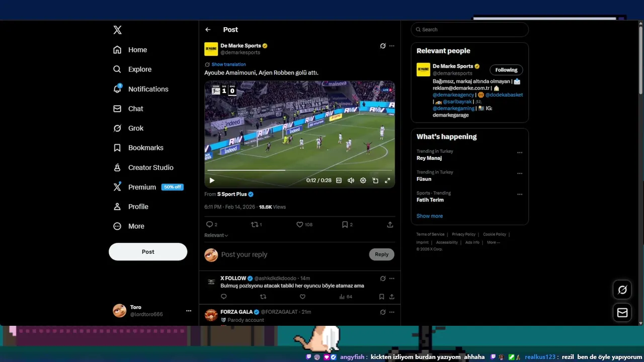The height and width of the screenshot is (362, 644).
Task: Bookmark the X FOLLOW reply
Action: pos(382,297)
